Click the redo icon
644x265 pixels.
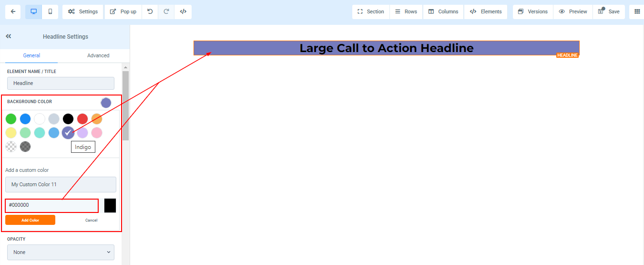[166, 11]
